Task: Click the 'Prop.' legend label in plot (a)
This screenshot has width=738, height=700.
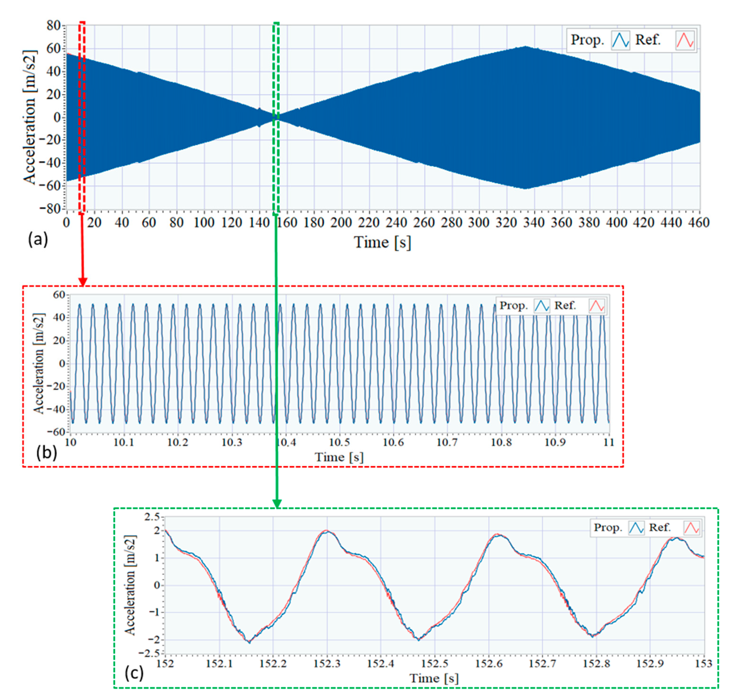Action: [x=587, y=40]
